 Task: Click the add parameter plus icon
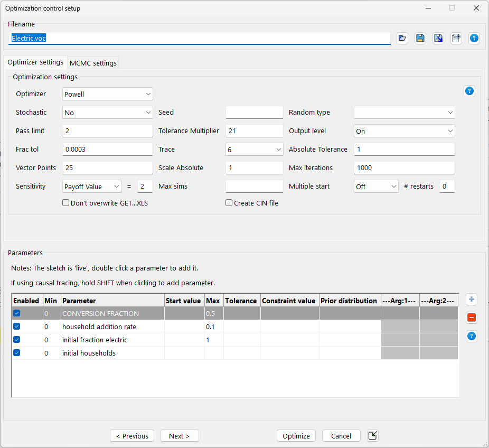coord(471,299)
